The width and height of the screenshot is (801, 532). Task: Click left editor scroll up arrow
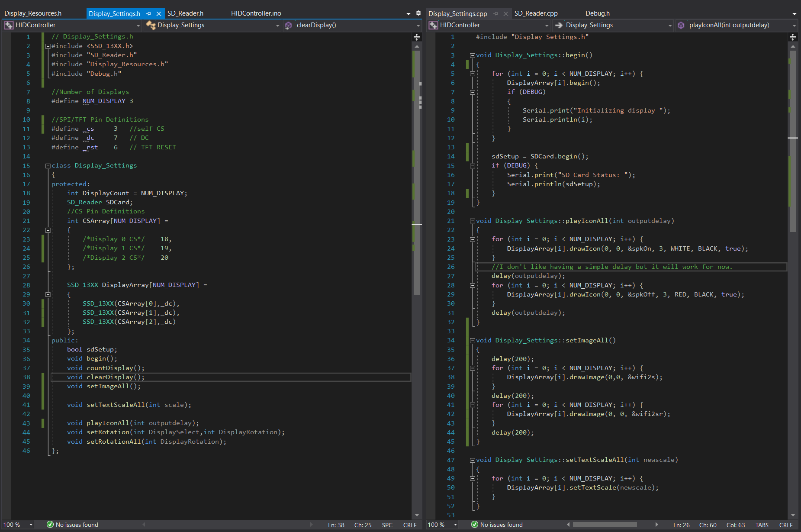pos(417,46)
